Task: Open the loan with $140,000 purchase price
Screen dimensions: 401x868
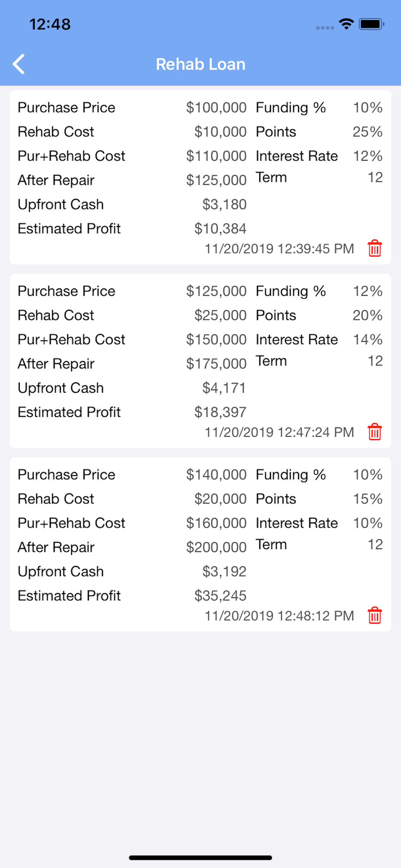Action: [200, 544]
